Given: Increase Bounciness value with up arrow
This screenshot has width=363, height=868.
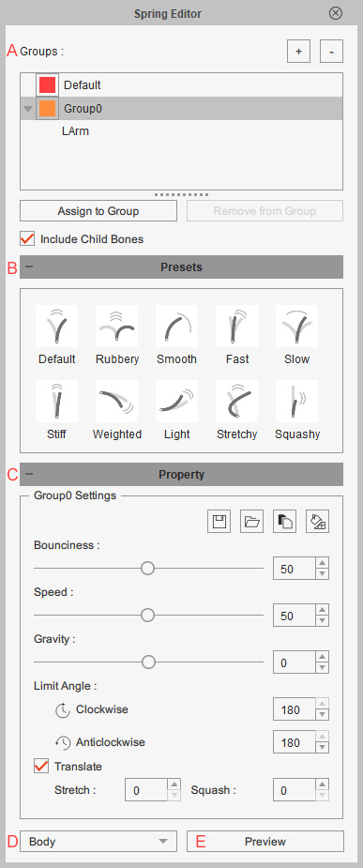Looking at the screenshot, I should (x=323, y=564).
